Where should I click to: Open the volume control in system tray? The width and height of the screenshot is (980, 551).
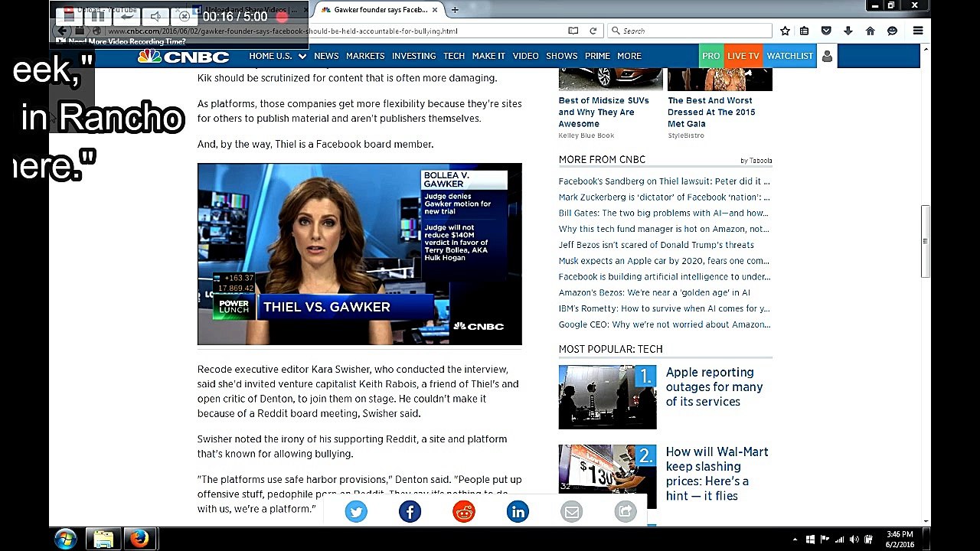[x=854, y=540]
